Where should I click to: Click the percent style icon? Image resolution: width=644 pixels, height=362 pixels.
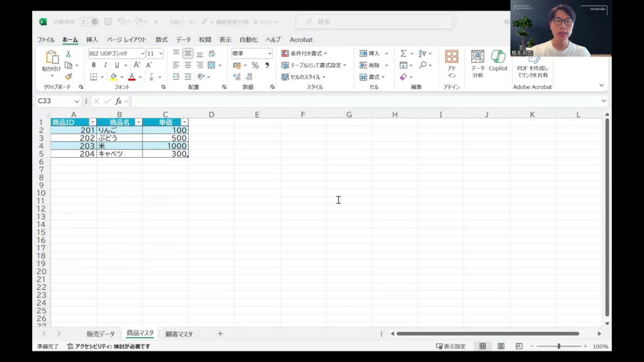255,65
